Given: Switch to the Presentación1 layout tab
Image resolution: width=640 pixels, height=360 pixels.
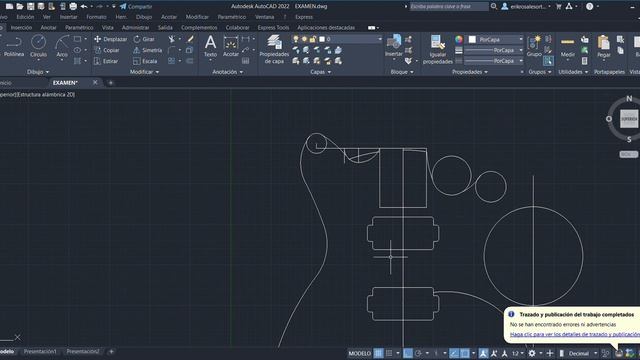Looking at the screenshot, I should [x=40, y=351].
